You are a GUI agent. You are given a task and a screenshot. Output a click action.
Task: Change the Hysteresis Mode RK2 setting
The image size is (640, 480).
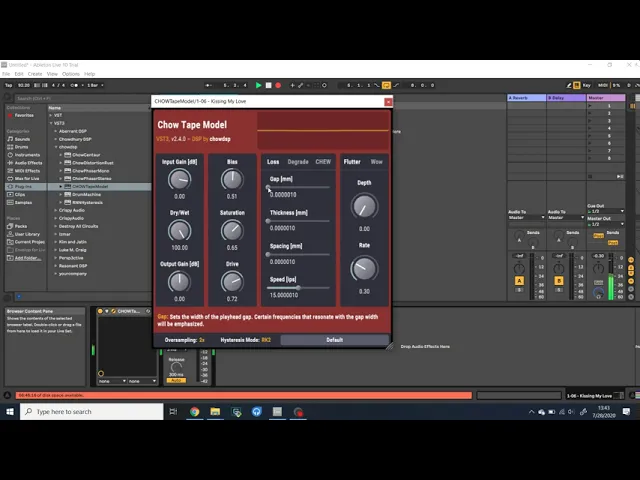click(245, 340)
